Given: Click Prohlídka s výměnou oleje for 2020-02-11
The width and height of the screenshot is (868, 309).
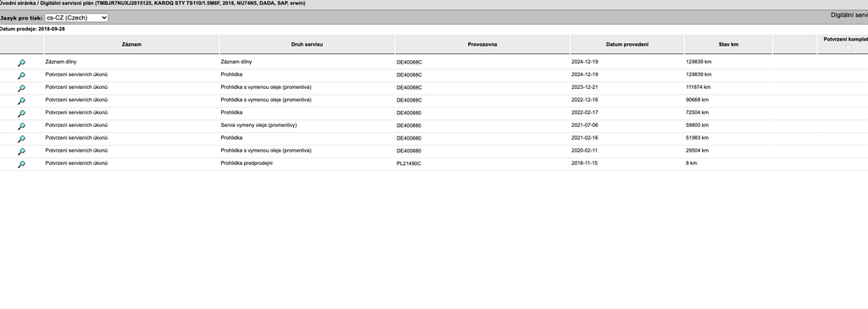Looking at the screenshot, I should click(x=266, y=151).
